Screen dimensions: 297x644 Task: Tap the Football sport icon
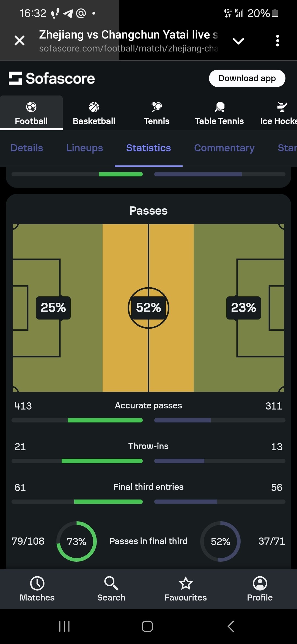(31, 107)
